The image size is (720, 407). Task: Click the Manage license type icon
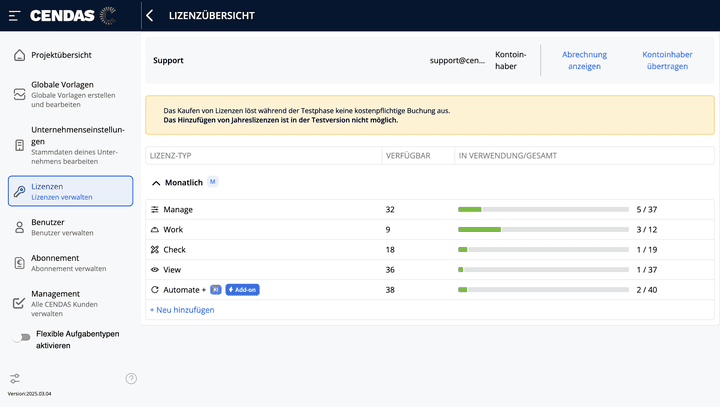[x=155, y=210]
